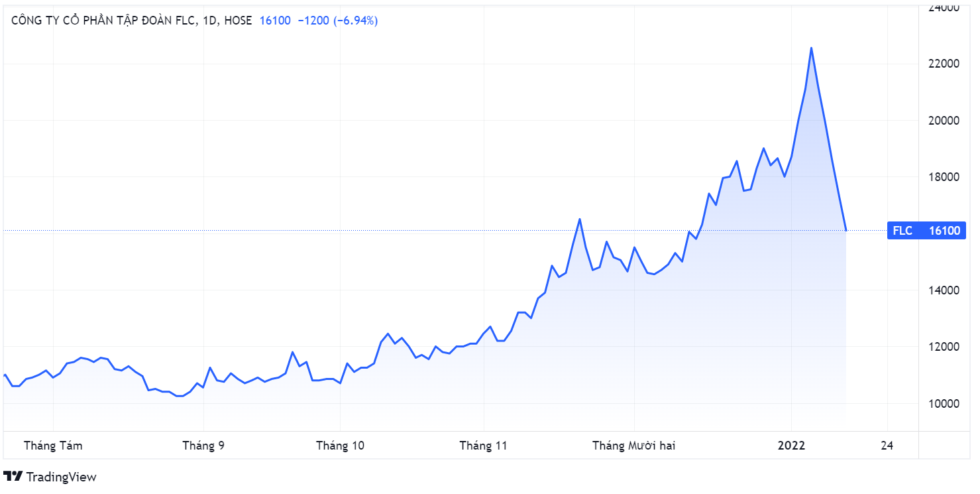Click the −1200 (−6.94%) change value
The height and width of the screenshot is (494, 980).
click(337, 21)
